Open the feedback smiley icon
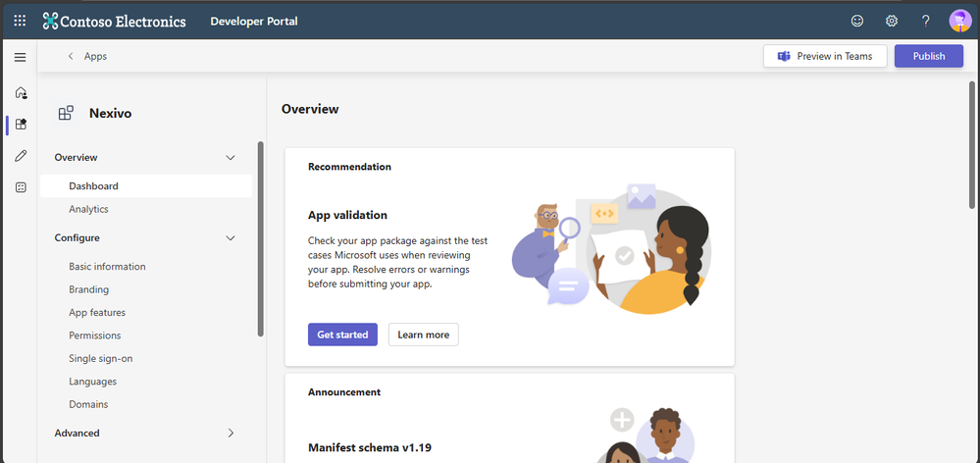The width and height of the screenshot is (980, 463). click(857, 21)
